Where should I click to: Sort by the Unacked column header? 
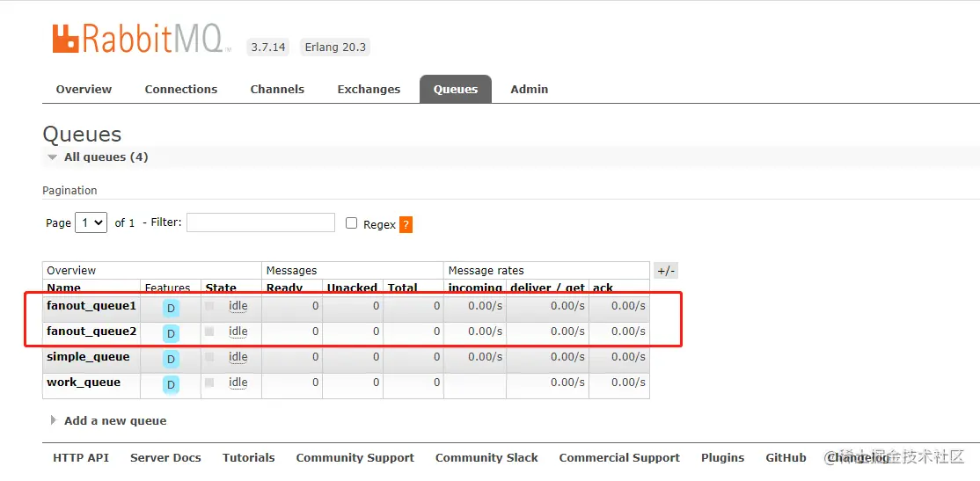point(352,288)
